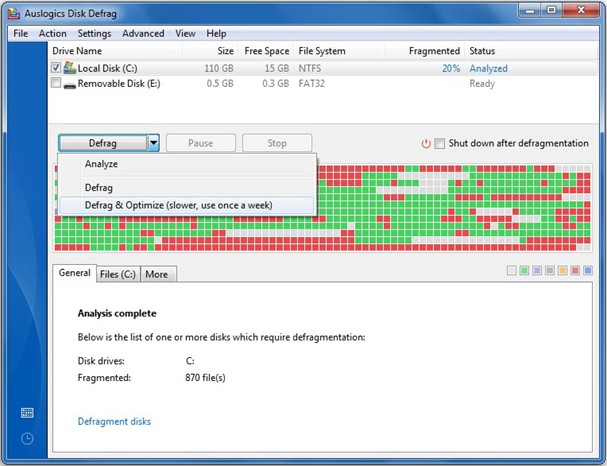Toggle the Defrag button dropdown arrow
The width and height of the screenshot is (607, 466).
coord(153,143)
